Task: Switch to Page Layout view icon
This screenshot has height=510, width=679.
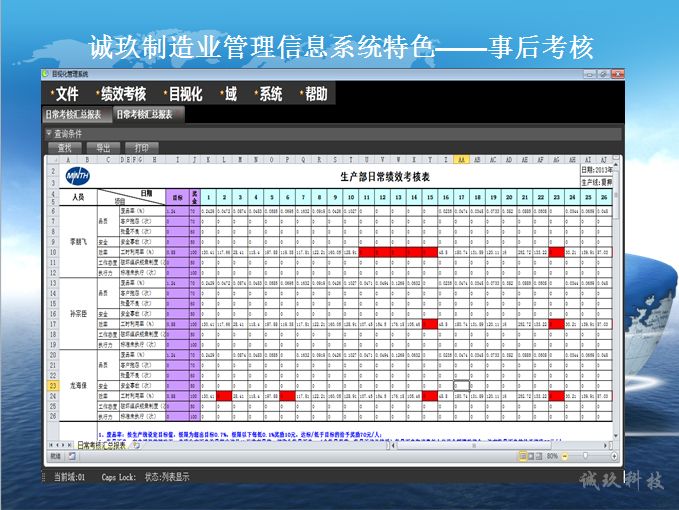Action: tap(531, 456)
